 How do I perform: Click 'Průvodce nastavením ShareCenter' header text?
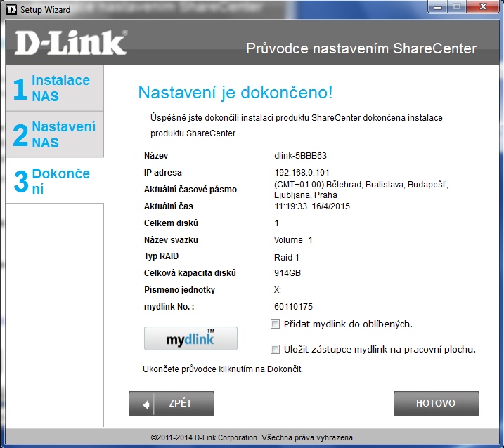tap(361, 48)
